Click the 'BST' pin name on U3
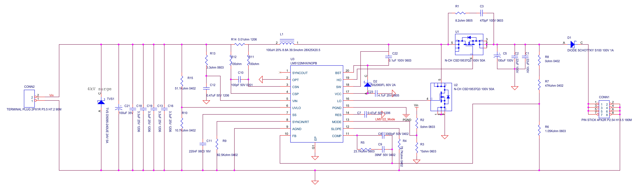Image resolution: width=644 pixels, height=190 pixels. coord(338,73)
